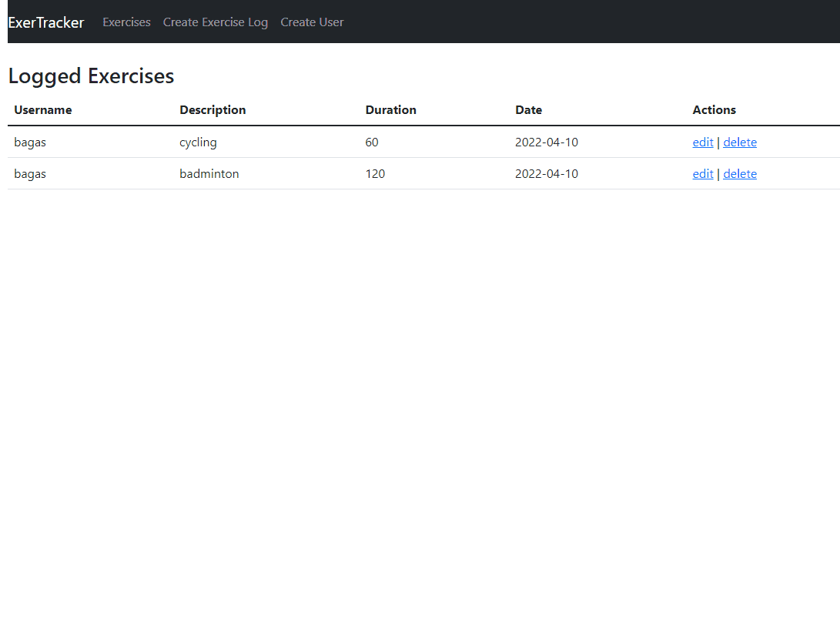The height and width of the screenshot is (630, 840).
Task: Edit the badminton exercise entry
Action: coord(702,174)
